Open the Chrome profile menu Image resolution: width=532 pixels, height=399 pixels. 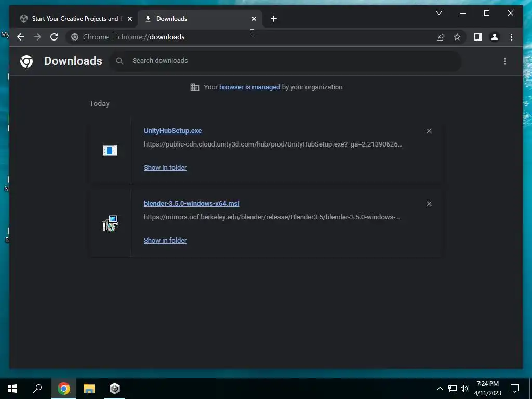pyautogui.click(x=495, y=37)
